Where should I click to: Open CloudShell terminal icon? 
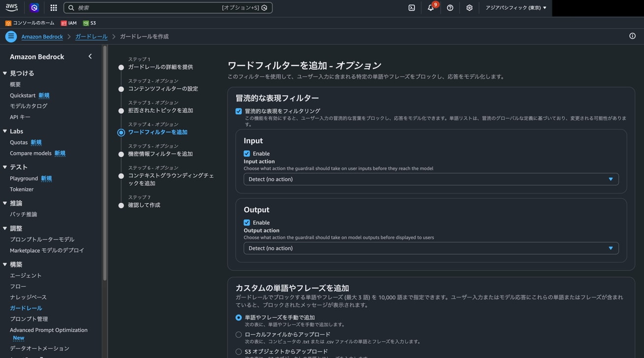coord(412,8)
